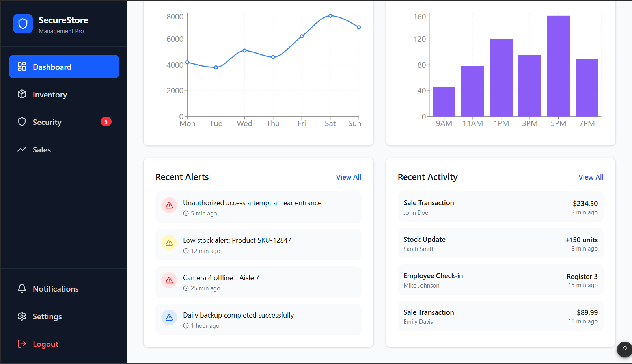Open the Dashboard menu item
The height and width of the screenshot is (364, 632).
(x=64, y=67)
